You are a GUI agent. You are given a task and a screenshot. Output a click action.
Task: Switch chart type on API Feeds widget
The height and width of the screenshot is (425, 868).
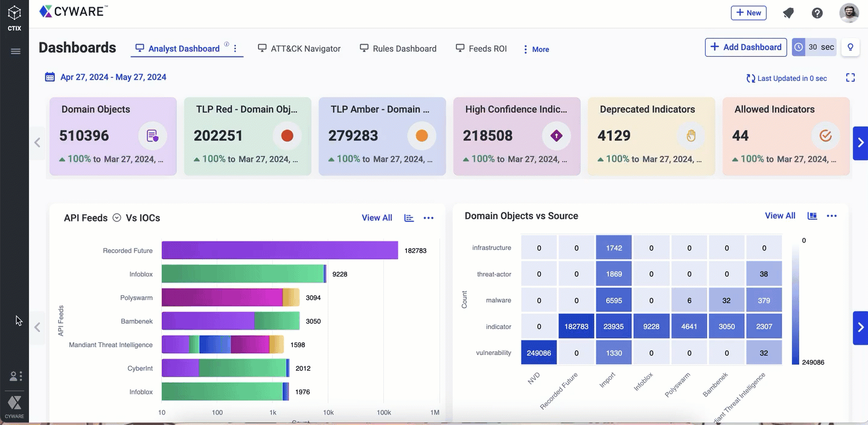[x=409, y=218]
